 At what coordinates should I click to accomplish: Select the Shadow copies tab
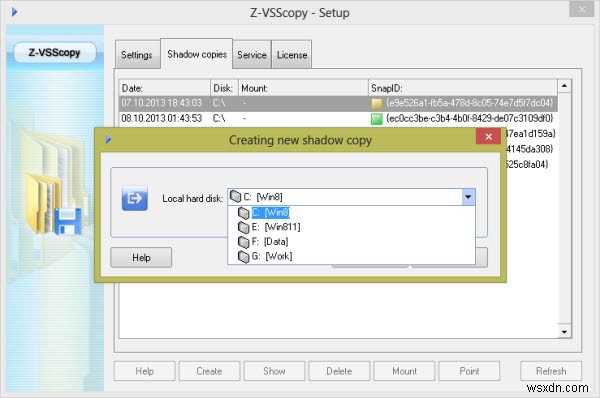point(197,54)
